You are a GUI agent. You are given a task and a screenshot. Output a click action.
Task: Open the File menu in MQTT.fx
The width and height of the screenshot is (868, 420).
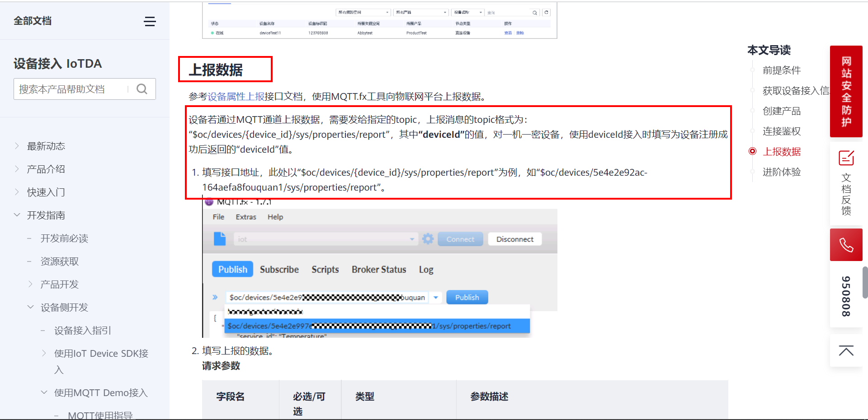pyautogui.click(x=218, y=217)
